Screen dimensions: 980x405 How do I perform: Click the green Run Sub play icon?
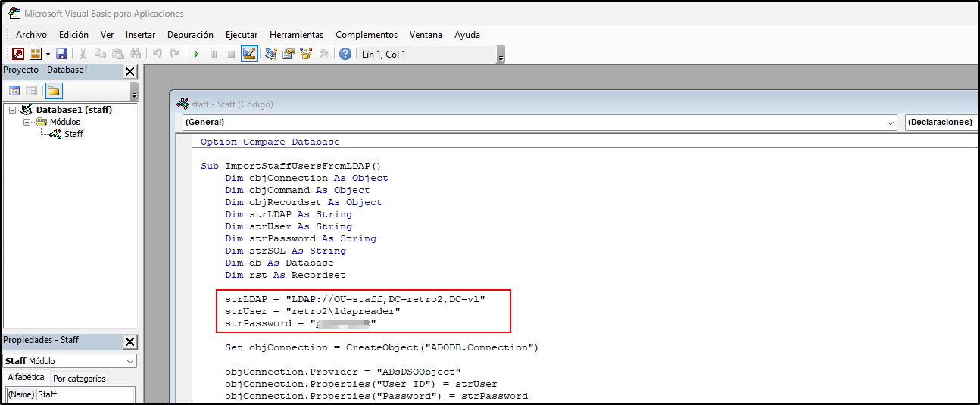click(196, 54)
